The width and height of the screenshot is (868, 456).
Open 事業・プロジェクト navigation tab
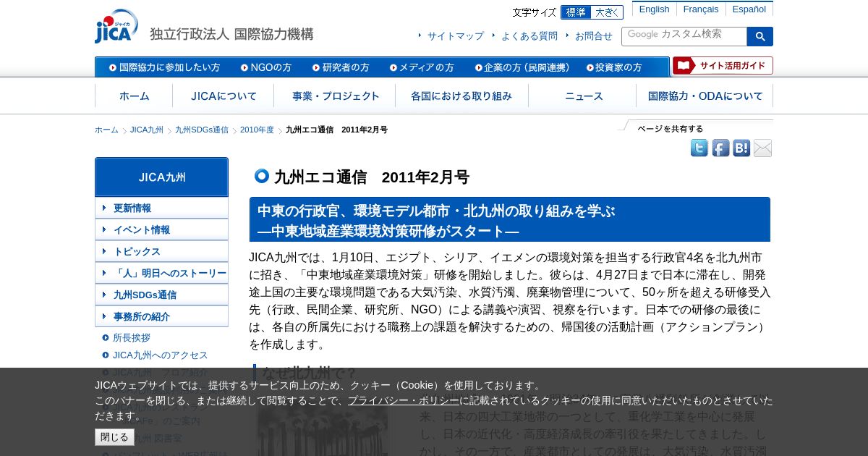[x=335, y=96]
